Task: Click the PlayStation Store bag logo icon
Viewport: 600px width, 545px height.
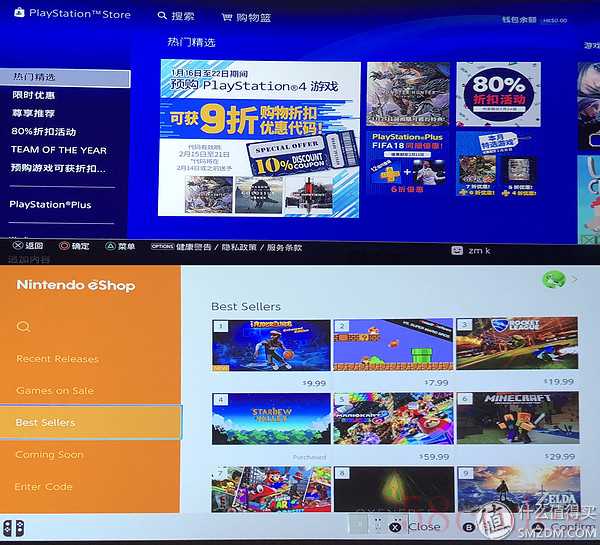Action: [x=19, y=15]
